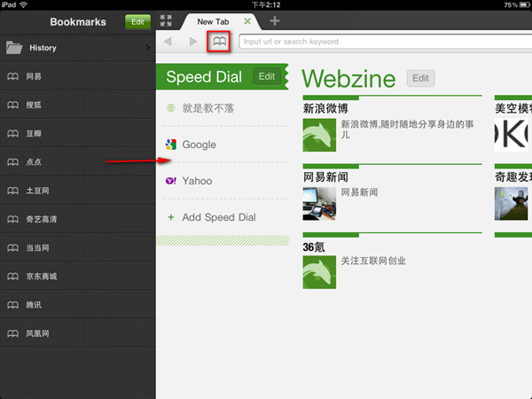Click the URL or search keyword field
532x399 pixels.
click(386, 42)
